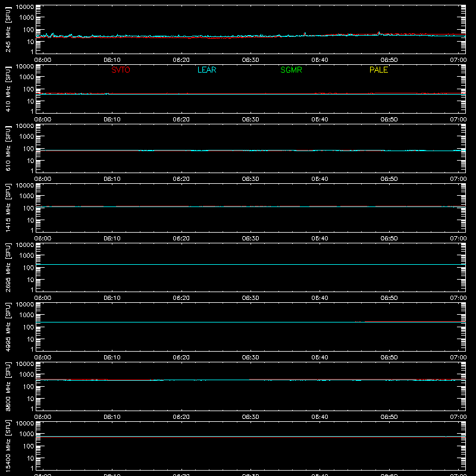Click 06:30 tick label under 245 MHz panel

[x=250, y=60]
